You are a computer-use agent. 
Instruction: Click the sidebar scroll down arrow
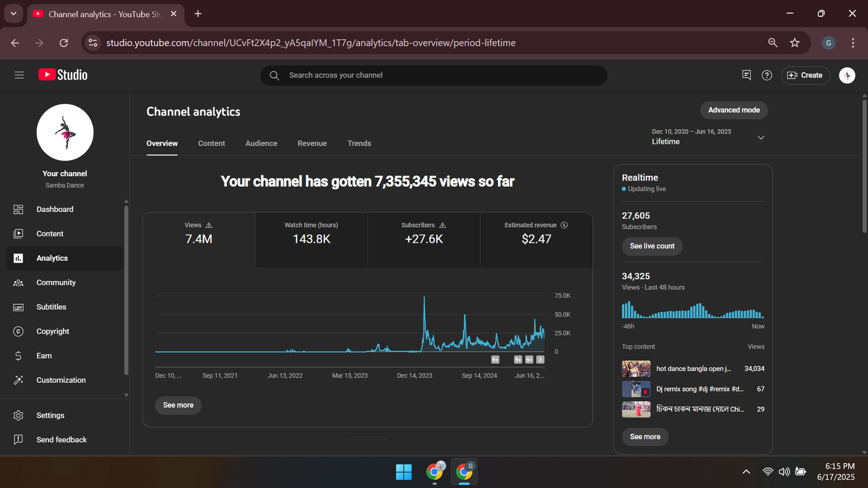pos(126,395)
